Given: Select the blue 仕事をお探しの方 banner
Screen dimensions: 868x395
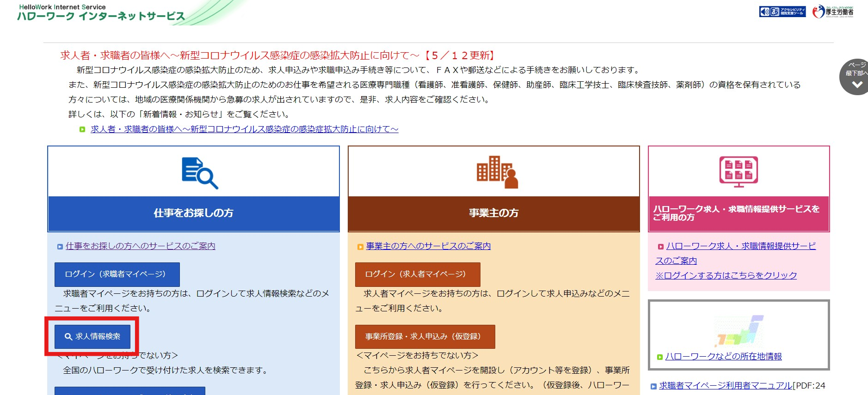Looking at the screenshot, I should (193, 213).
